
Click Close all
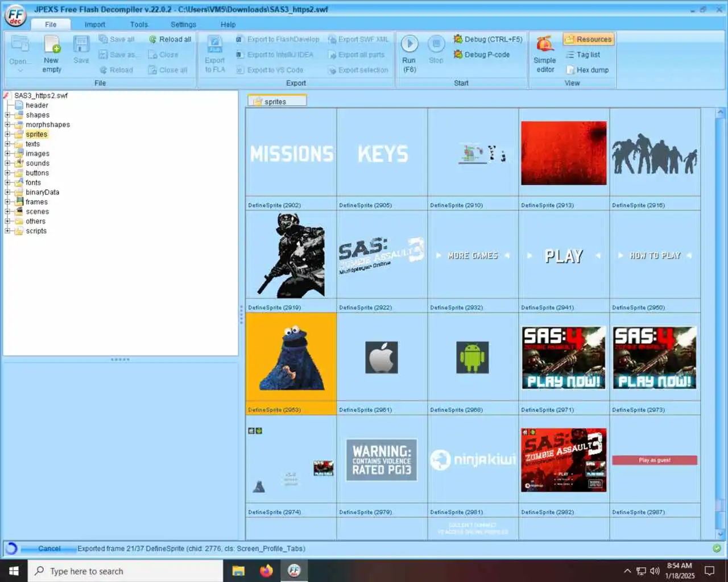(168, 70)
